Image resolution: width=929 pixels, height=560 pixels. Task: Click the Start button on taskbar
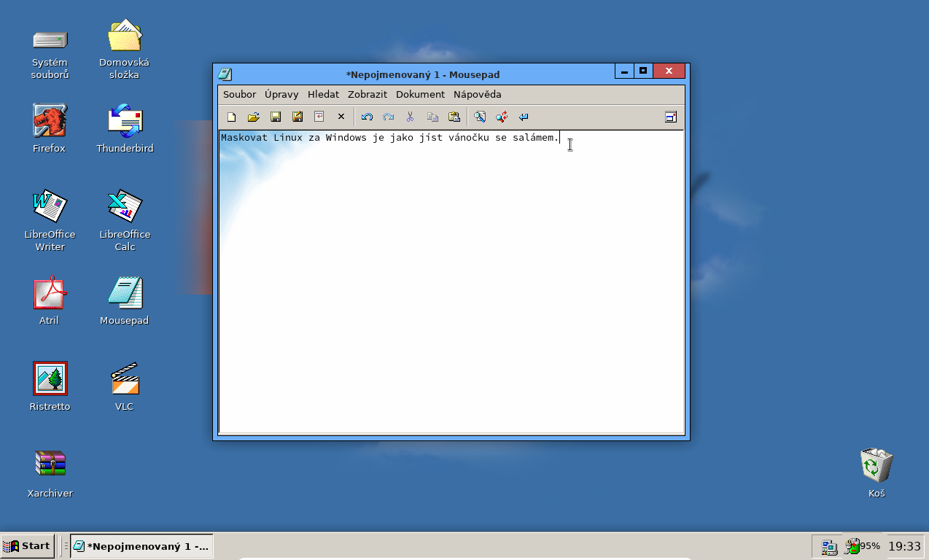[x=27, y=545]
